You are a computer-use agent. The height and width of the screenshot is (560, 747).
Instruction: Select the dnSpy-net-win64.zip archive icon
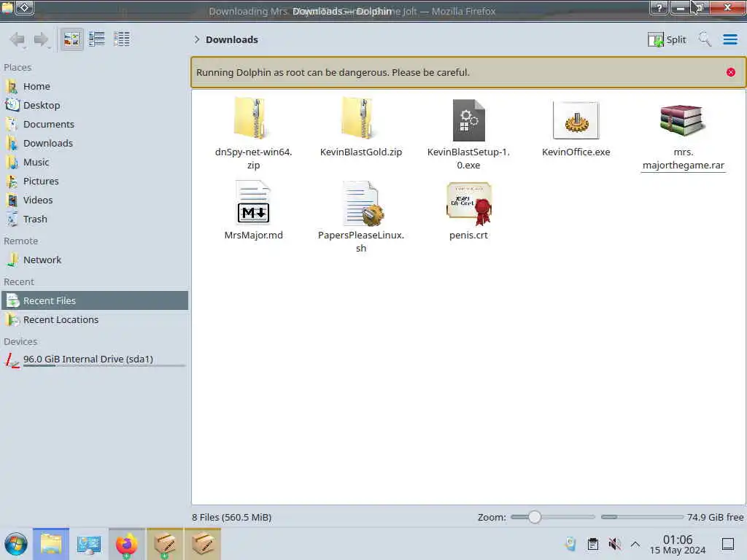(253, 119)
